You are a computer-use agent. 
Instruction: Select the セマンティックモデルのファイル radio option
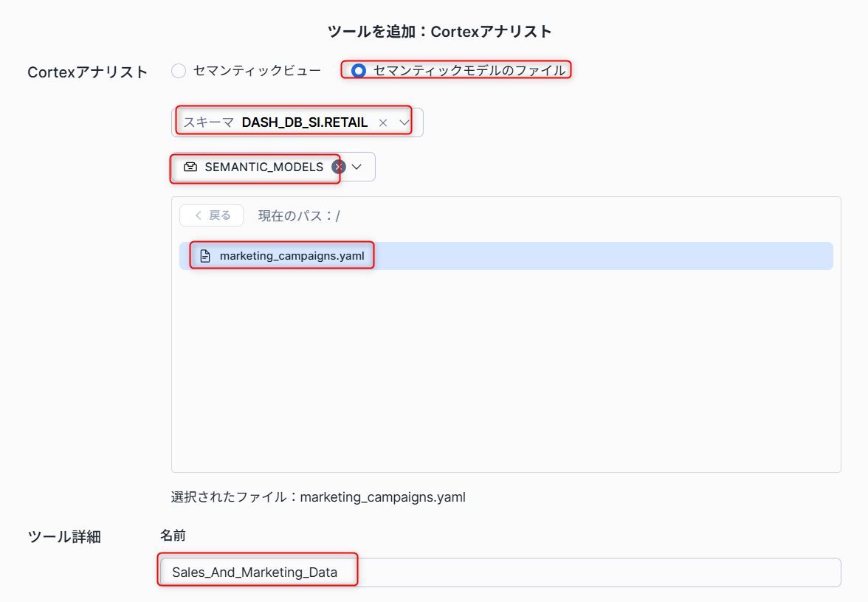click(359, 71)
